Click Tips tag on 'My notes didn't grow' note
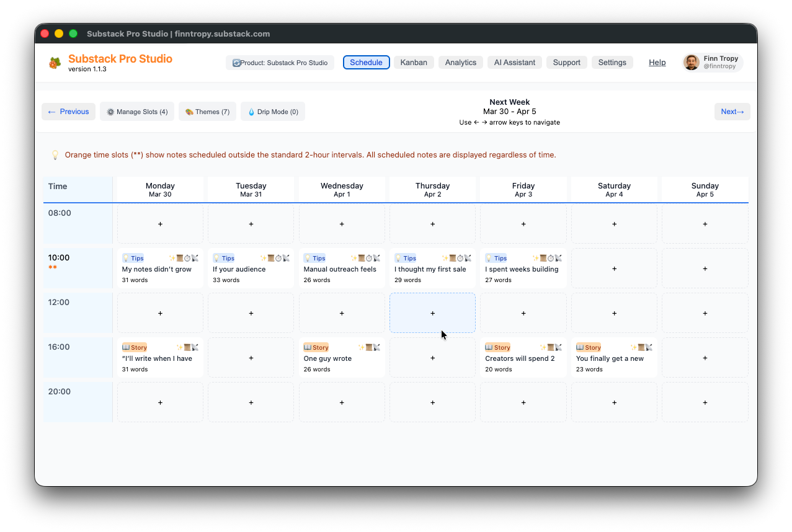Screen dimensions: 792x532 click(133, 258)
